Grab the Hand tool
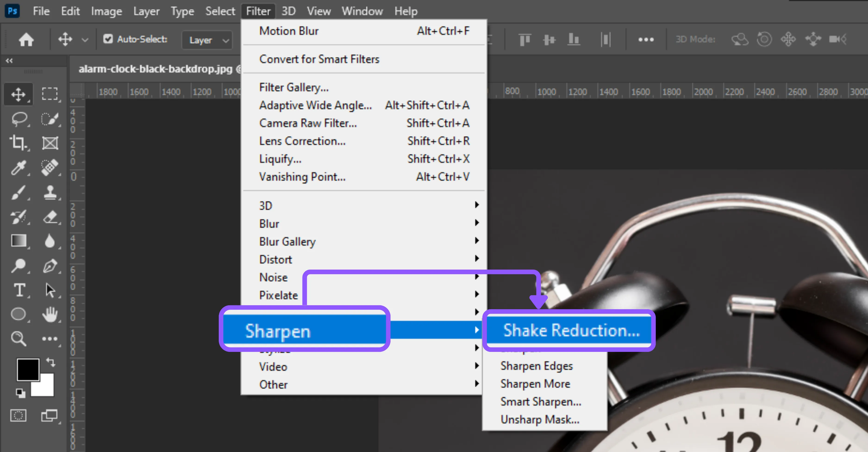 [x=50, y=314]
